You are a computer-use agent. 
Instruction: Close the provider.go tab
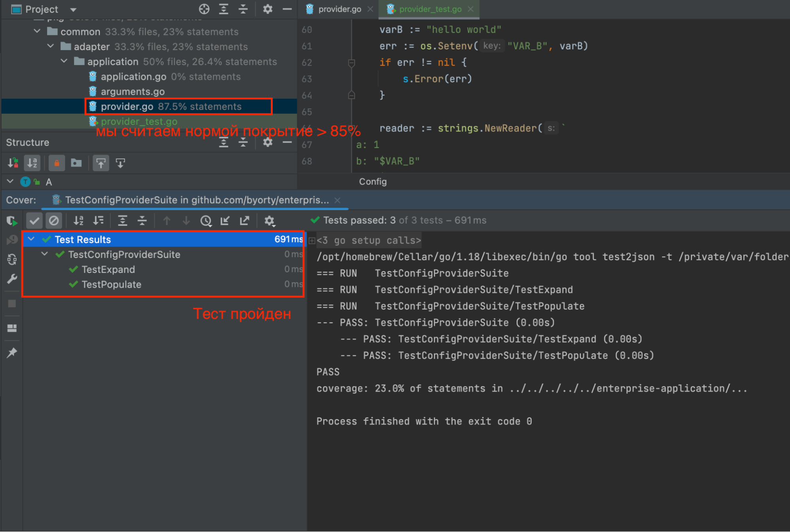click(370, 9)
